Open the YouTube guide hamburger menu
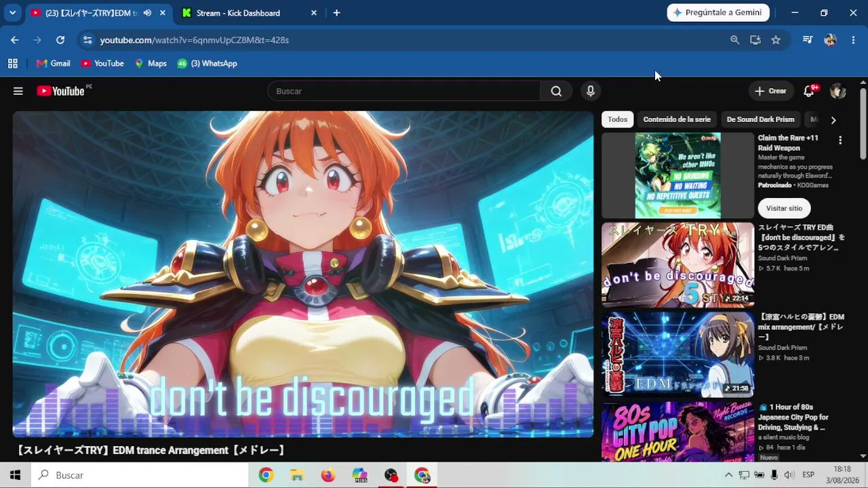Screen dimensions: 868x488 (x=18, y=91)
